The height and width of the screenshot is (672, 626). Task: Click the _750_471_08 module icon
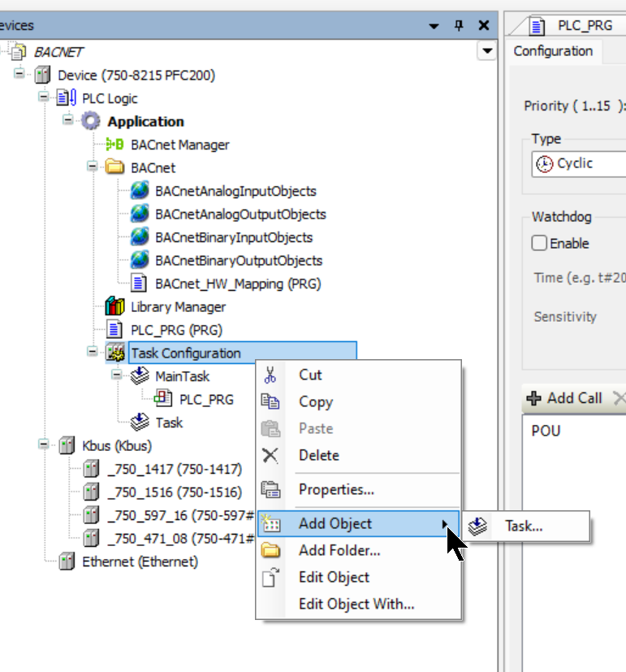point(91,538)
